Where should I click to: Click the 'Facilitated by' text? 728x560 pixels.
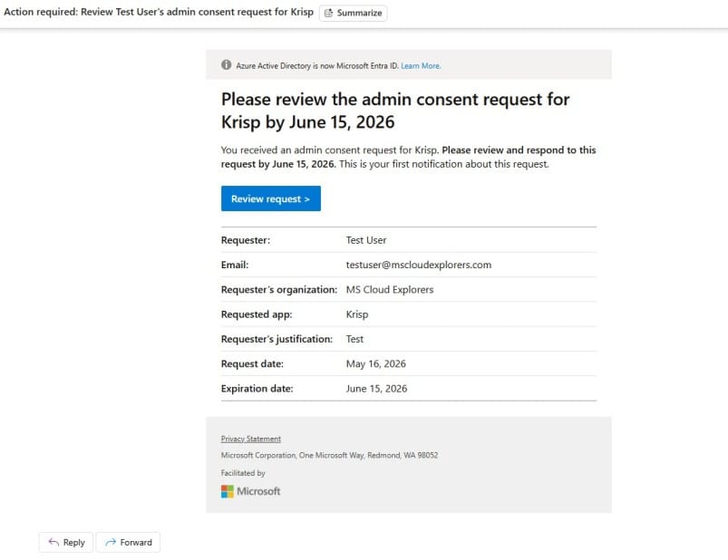click(x=243, y=473)
